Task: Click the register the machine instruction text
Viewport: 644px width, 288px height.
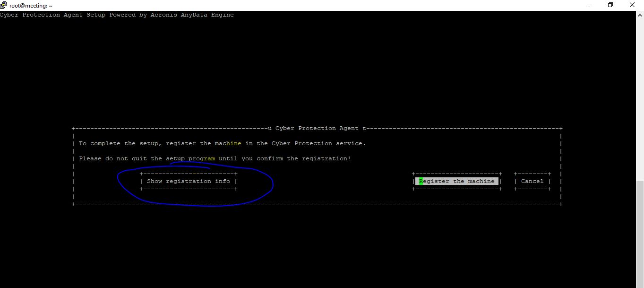Action: tap(222, 143)
